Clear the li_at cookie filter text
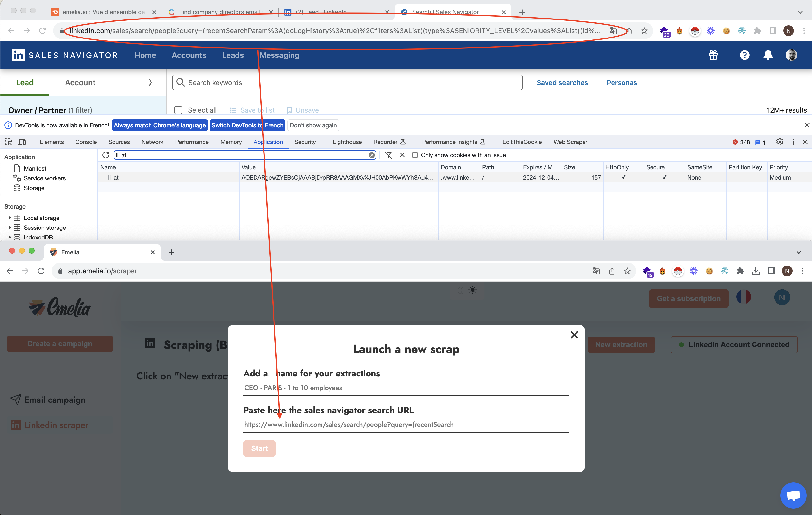Screen dimensions: 812x515 click(372, 155)
